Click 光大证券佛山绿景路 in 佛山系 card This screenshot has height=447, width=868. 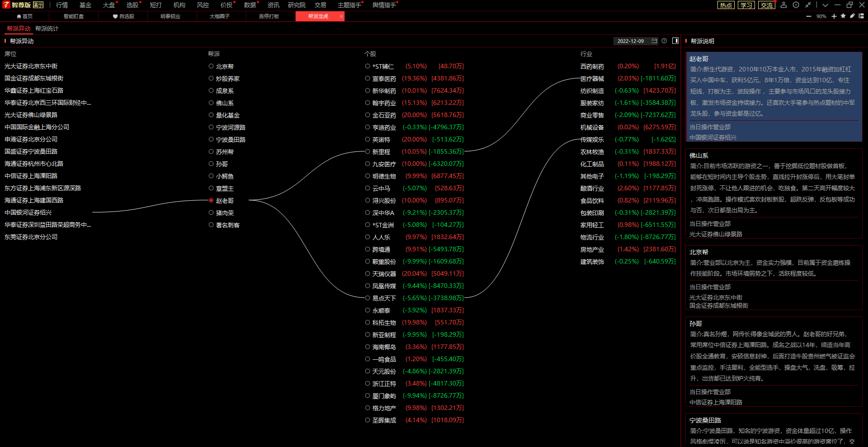(x=716, y=234)
